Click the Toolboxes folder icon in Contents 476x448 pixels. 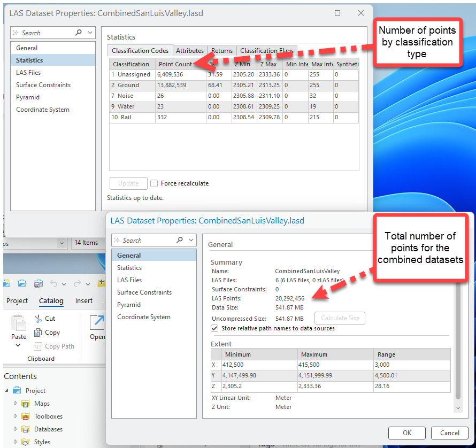click(x=25, y=416)
